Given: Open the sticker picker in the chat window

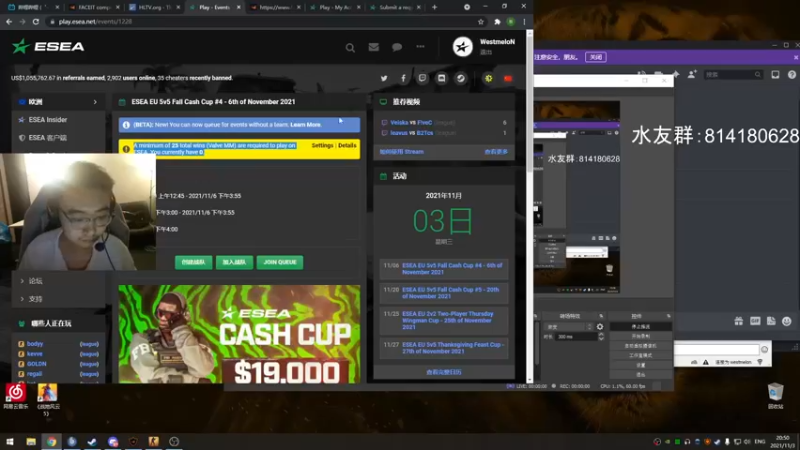Looking at the screenshot, I should point(771,321).
